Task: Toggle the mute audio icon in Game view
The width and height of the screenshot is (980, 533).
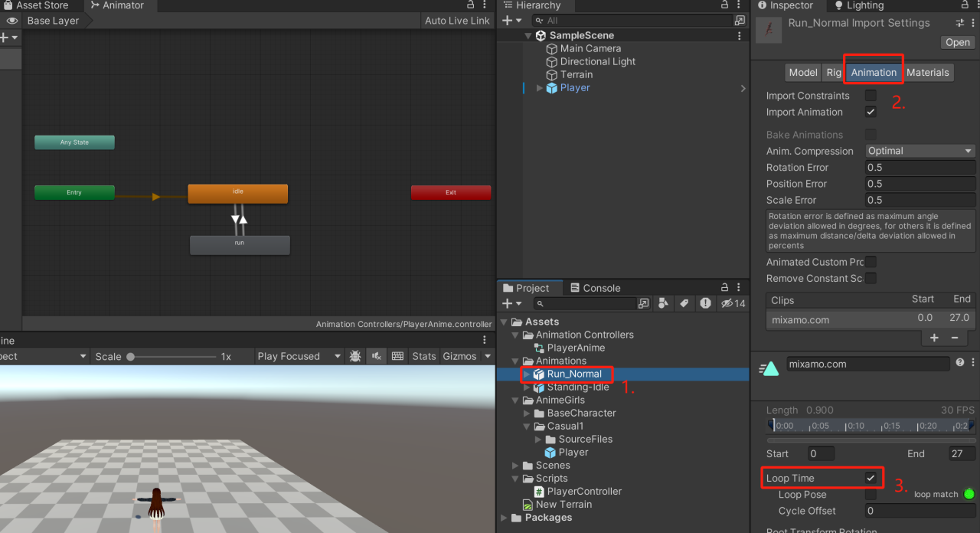Action: [376, 356]
